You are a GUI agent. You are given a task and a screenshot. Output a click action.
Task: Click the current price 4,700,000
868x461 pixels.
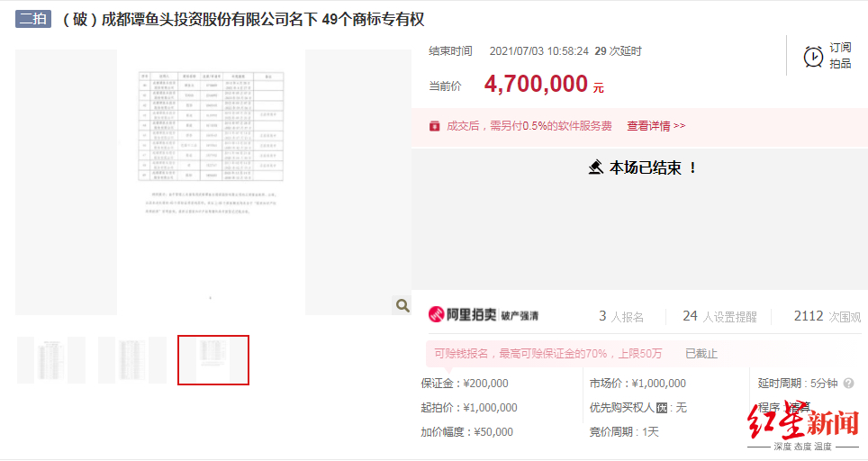536,84
